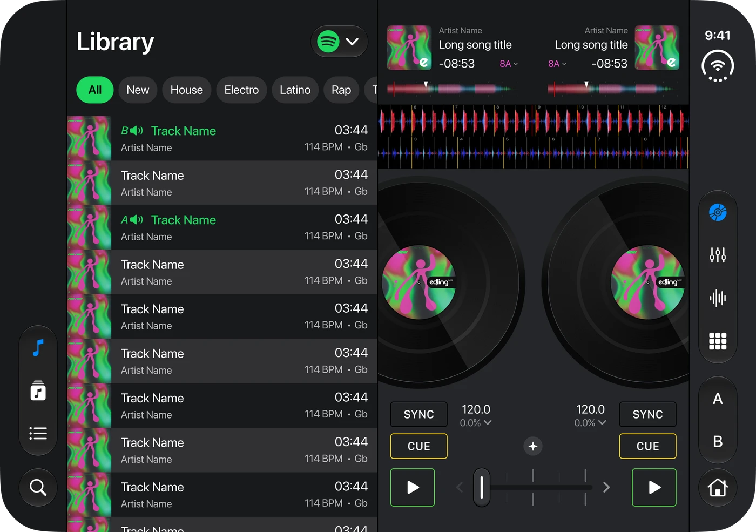Image resolution: width=756 pixels, height=532 pixels.
Task: Click the left deck vinyl center label
Action: [x=418, y=282]
